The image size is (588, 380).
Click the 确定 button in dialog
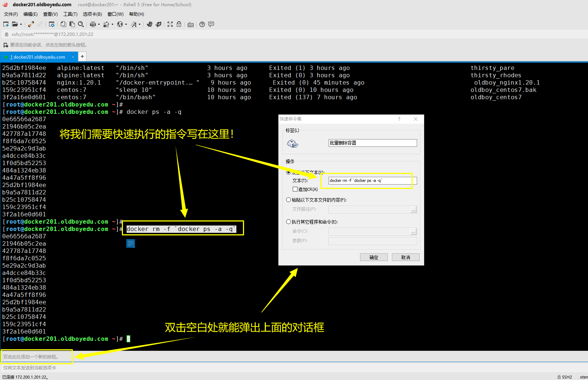coord(374,257)
